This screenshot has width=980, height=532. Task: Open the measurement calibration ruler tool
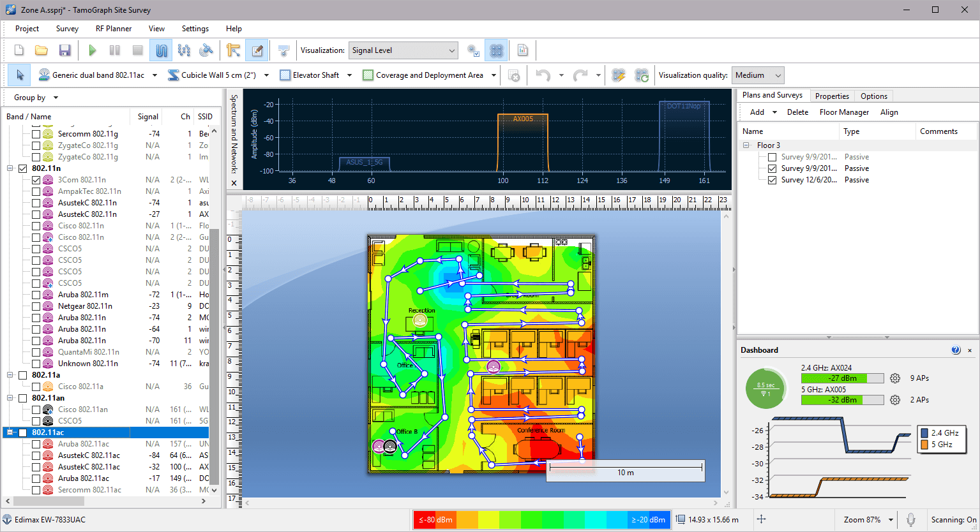point(234,50)
